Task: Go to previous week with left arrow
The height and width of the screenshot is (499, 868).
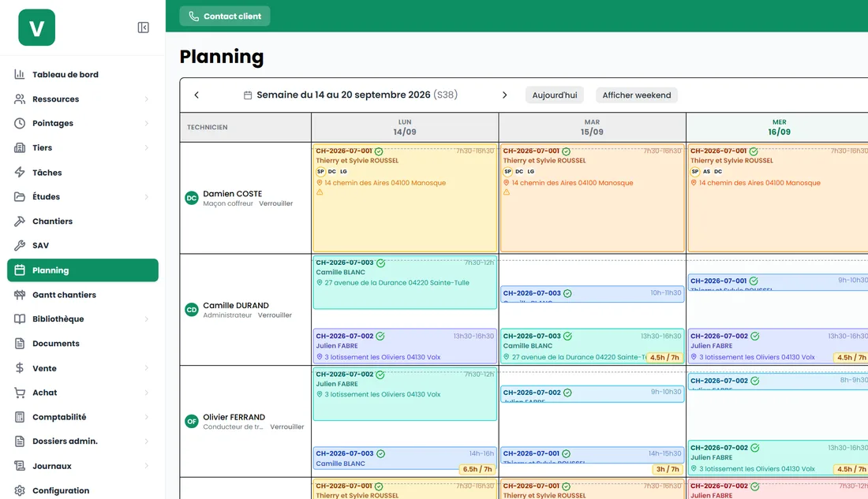Action: coord(196,95)
